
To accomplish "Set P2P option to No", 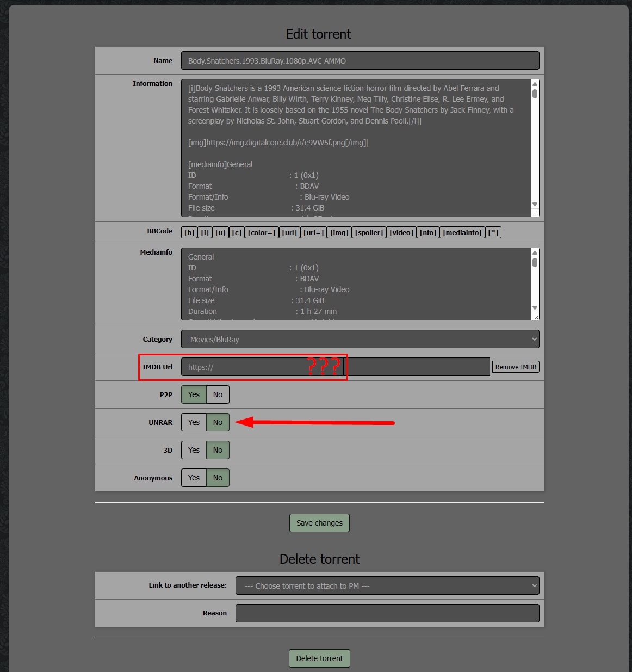I will coord(218,394).
